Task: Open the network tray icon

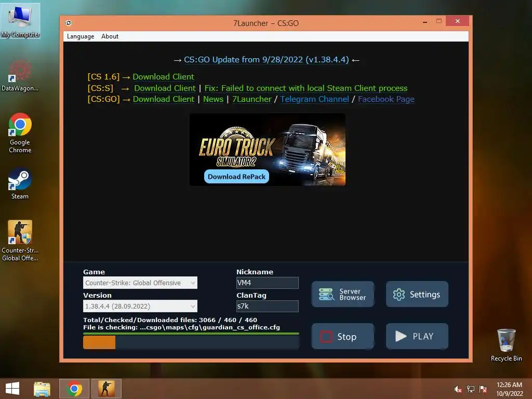Action: point(471,389)
